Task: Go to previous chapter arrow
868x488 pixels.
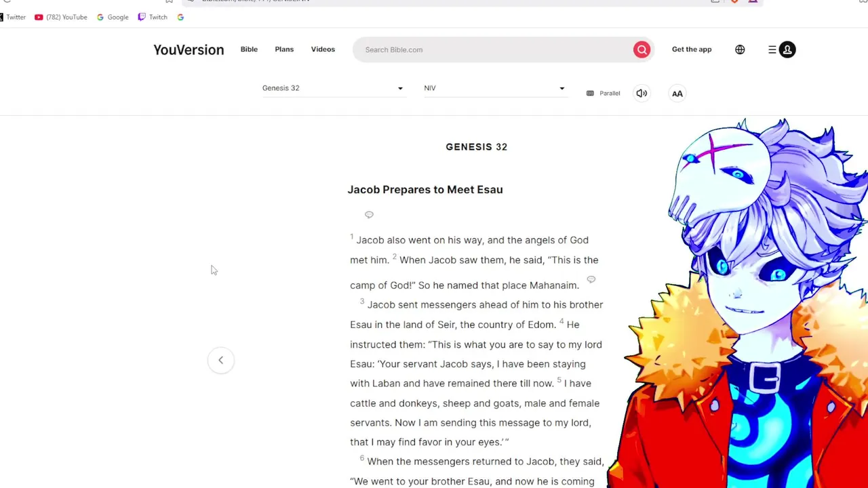Action: pos(220,361)
